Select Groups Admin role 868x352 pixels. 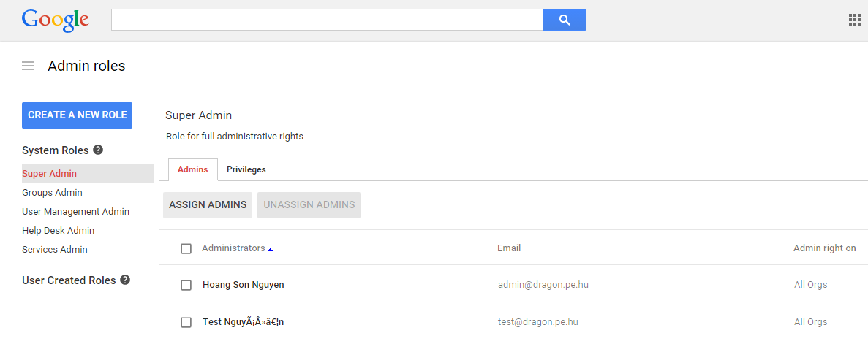coord(52,193)
